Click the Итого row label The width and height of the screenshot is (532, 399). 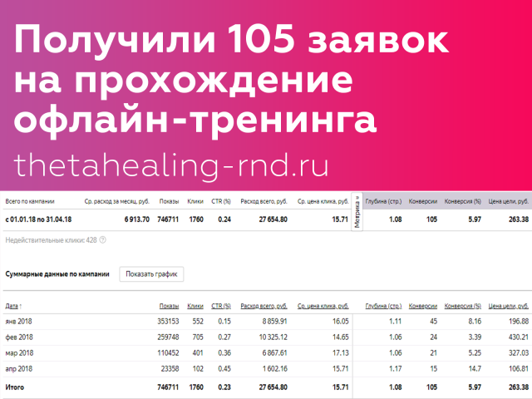tap(15, 387)
